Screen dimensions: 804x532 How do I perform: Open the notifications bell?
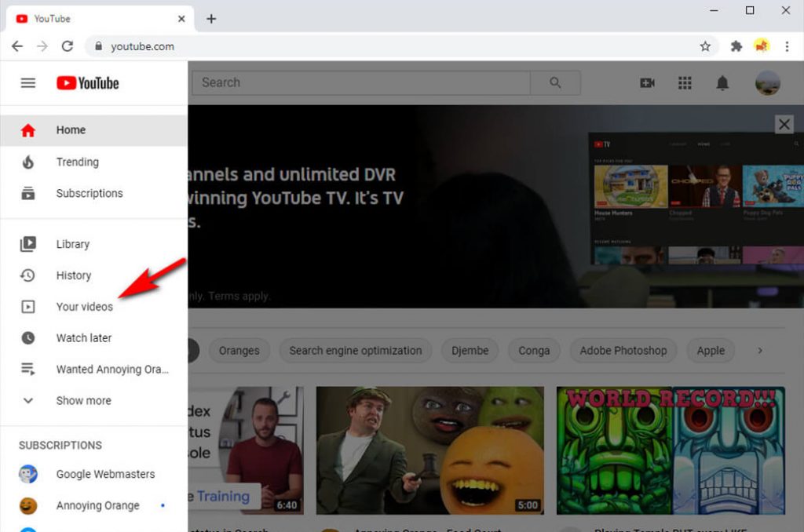click(722, 83)
